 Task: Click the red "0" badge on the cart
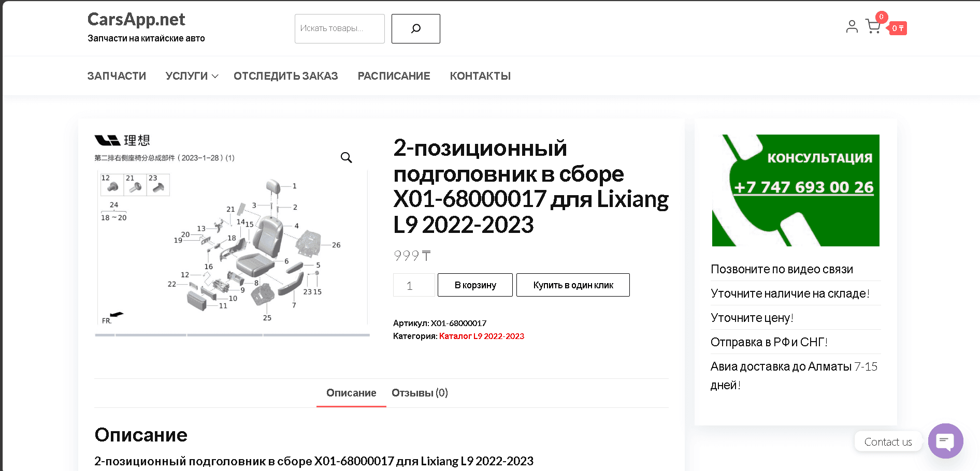tap(881, 17)
